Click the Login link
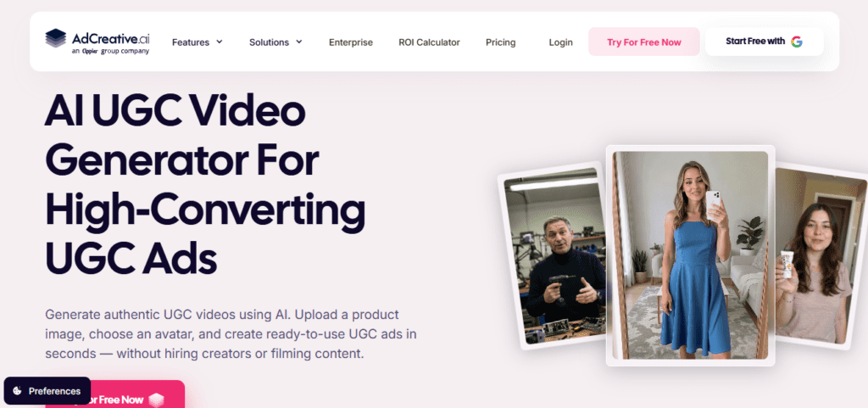 561,42
